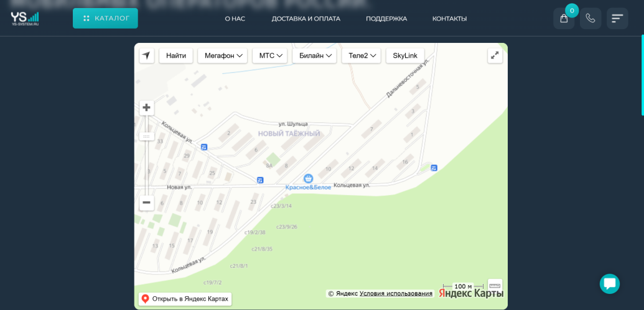Expand the Теле2 dropdown
Viewport: 644px width, 310px height.
click(362, 56)
